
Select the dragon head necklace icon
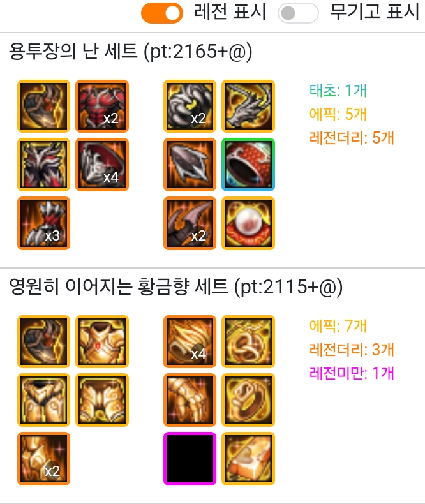[x=248, y=106]
